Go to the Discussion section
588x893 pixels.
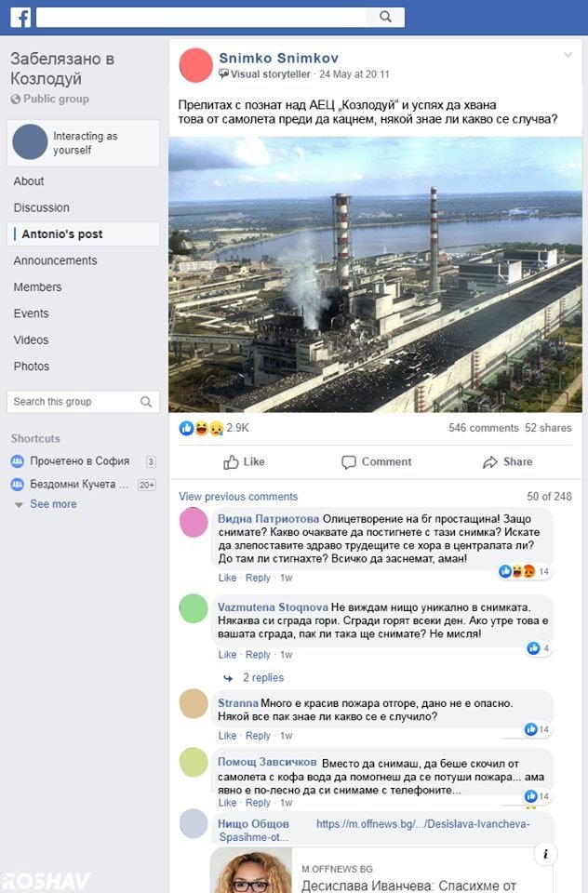41,207
